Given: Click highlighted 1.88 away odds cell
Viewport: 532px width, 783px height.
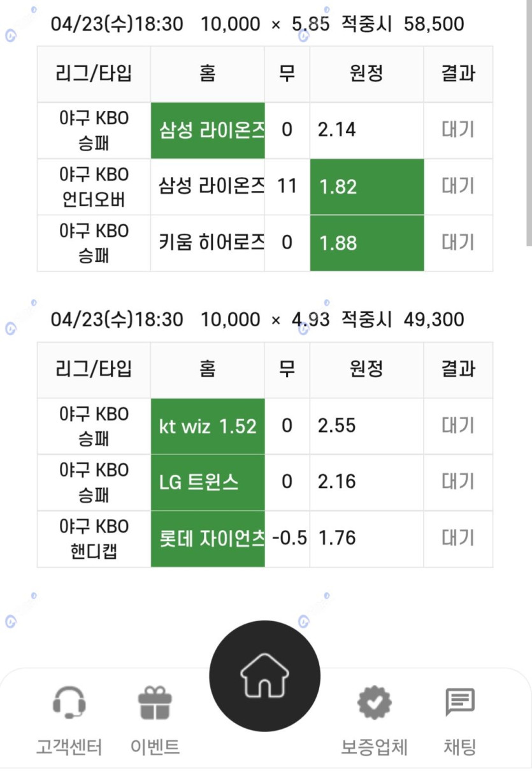Looking at the screenshot, I should click(x=367, y=243).
